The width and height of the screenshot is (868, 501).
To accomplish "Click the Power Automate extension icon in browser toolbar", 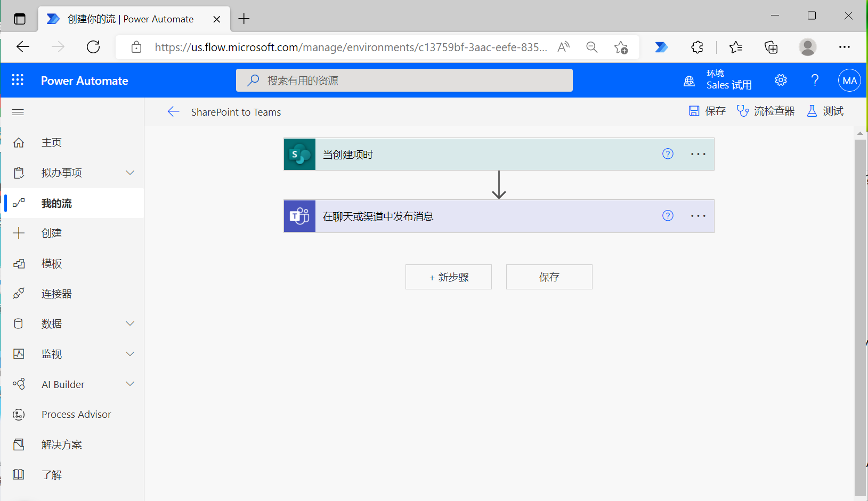I will click(661, 47).
